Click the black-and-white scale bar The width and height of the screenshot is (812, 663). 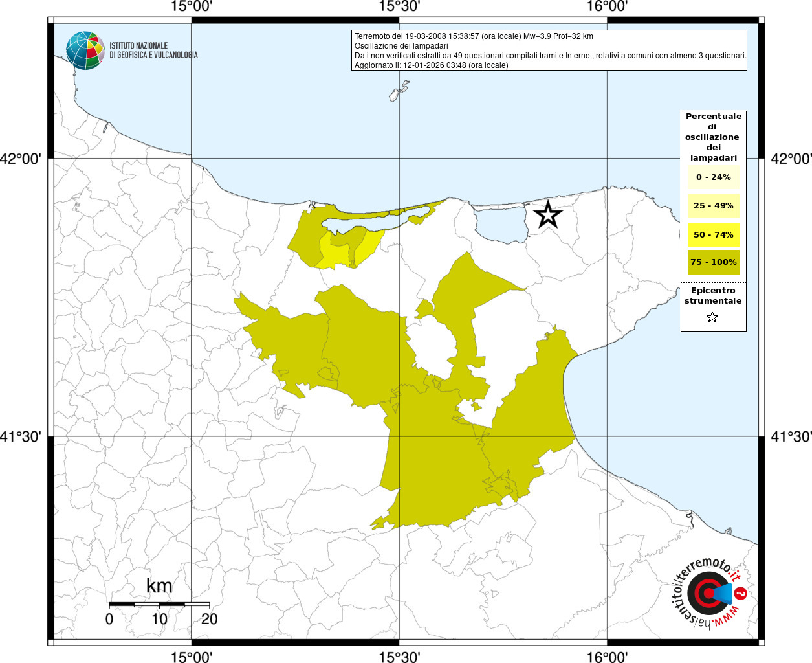159,604
